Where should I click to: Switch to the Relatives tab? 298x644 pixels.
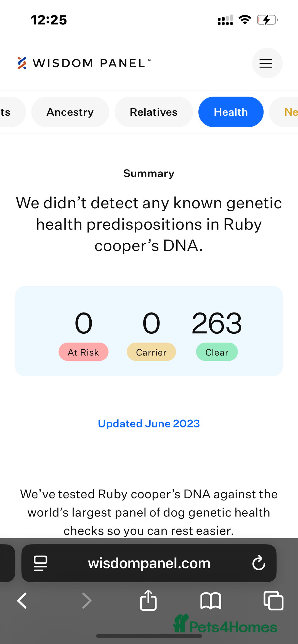pos(154,112)
